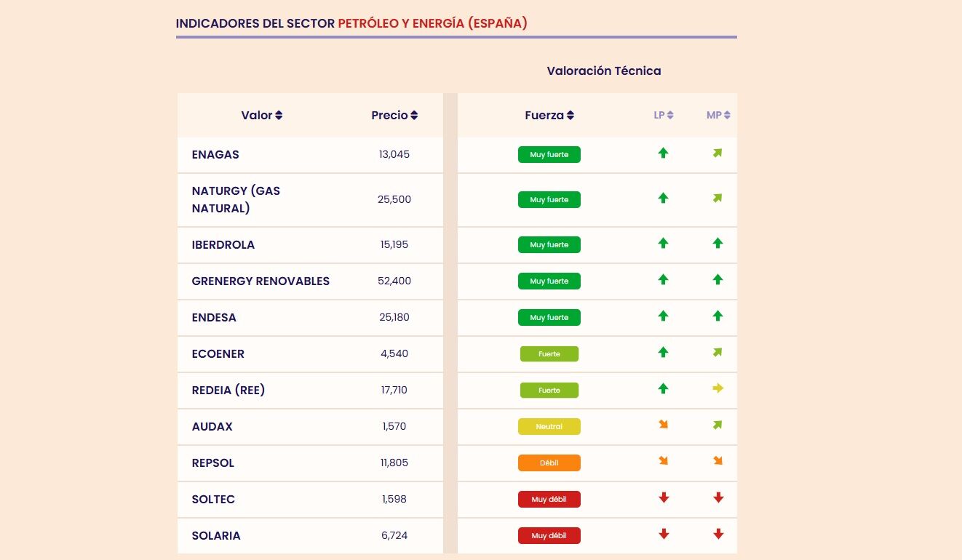962x560 pixels.
Task: Sort table by Fuerza column arrows
Action: tap(571, 116)
